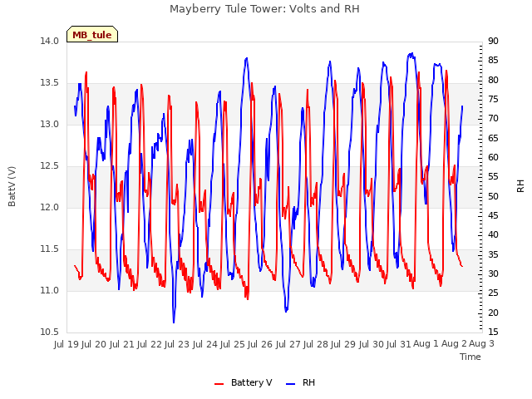
Task: Click the 12.5 left axis tick label
Action: point(49,166)
